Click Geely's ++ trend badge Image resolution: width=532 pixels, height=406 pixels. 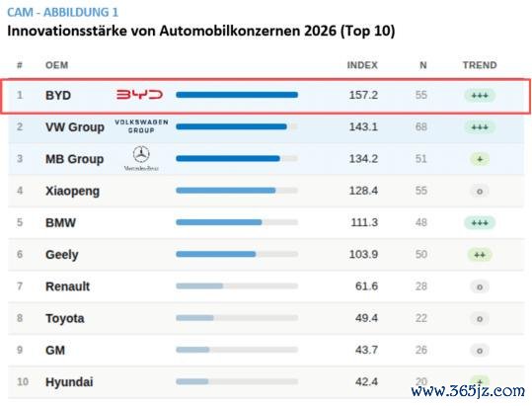point(480,255)
